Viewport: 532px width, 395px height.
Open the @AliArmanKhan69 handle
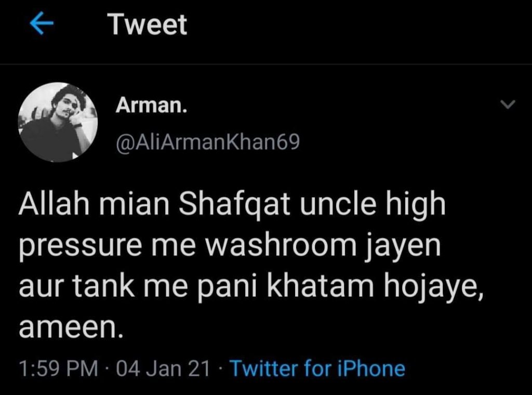208,142
